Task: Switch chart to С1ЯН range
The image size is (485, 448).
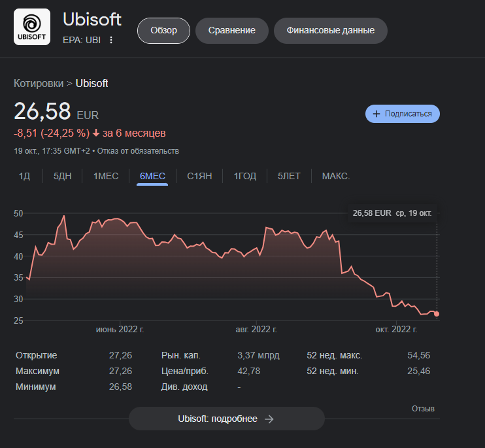Action: coord(199,176)
